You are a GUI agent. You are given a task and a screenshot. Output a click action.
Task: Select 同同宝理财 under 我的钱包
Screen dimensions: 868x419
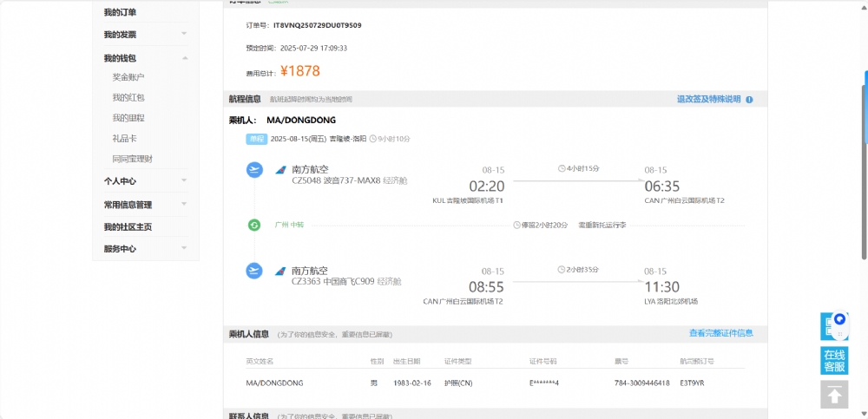coord(132,159)
